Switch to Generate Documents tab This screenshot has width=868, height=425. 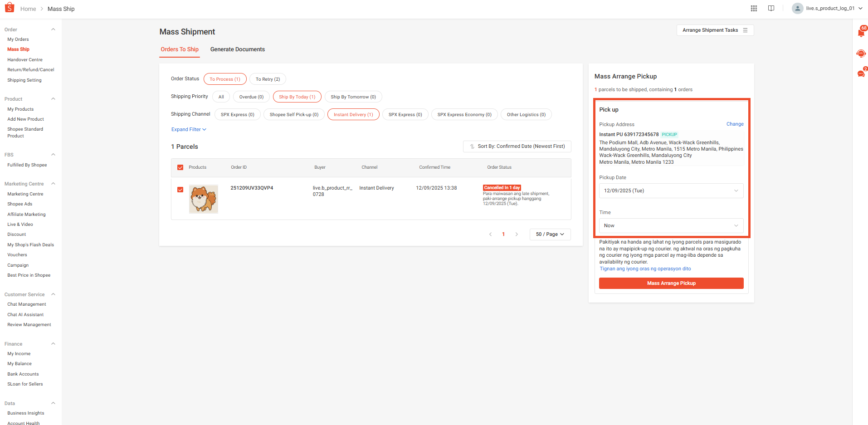coord(238,49)
